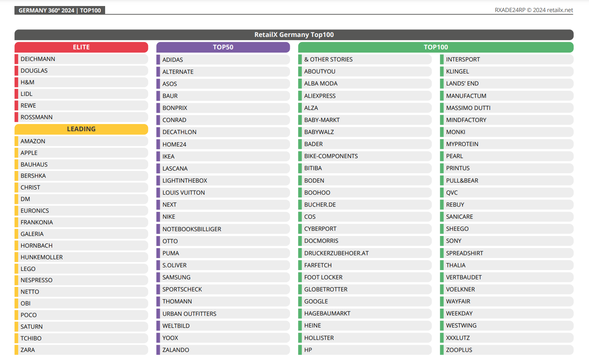The image size is (589, 364).
Task: Click the GOOGLE entry
Action: pos(365,301)
